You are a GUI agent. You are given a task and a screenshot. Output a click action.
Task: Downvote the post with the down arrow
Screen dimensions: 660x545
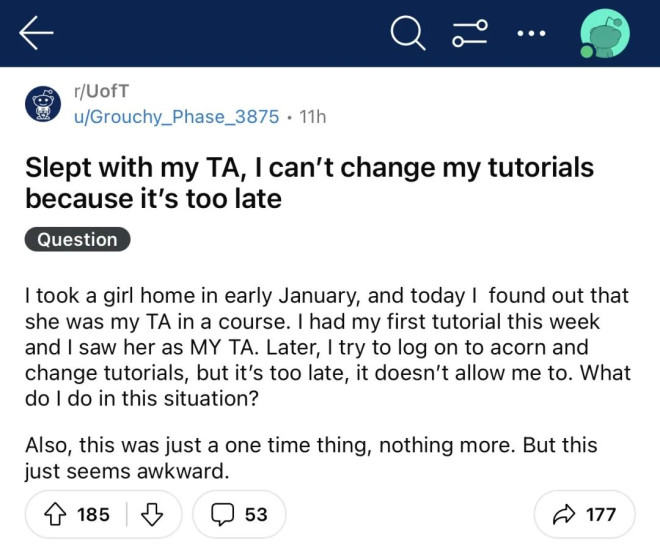[x=152, y=514]
